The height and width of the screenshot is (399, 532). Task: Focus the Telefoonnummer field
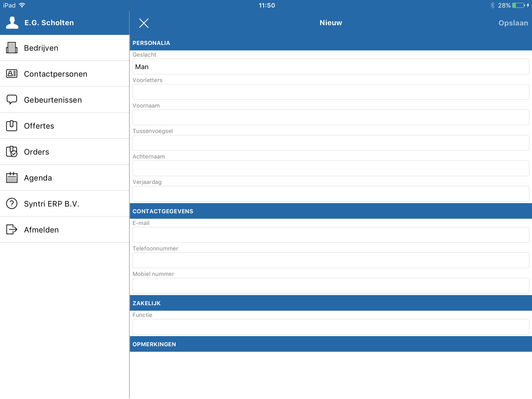coord(331,260)
